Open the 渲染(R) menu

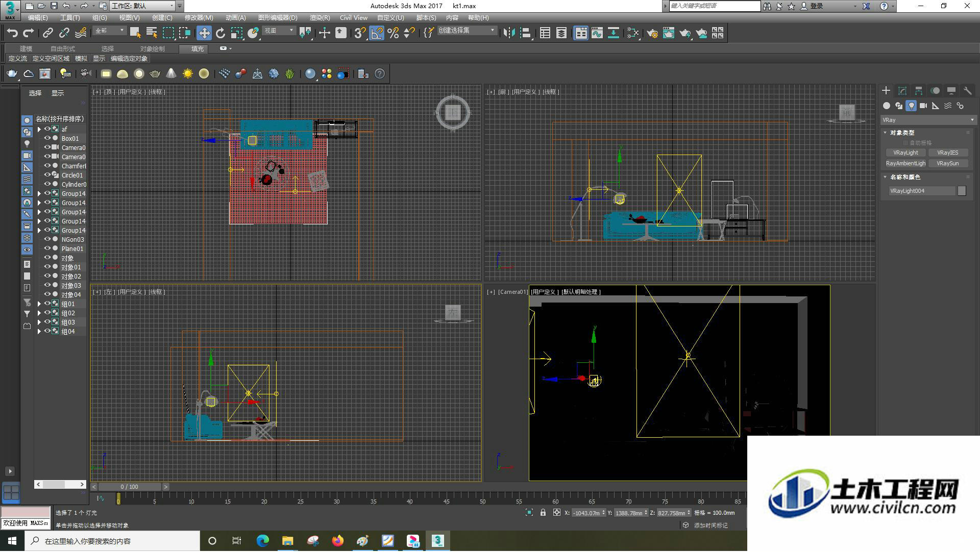[x=320, y=18]
